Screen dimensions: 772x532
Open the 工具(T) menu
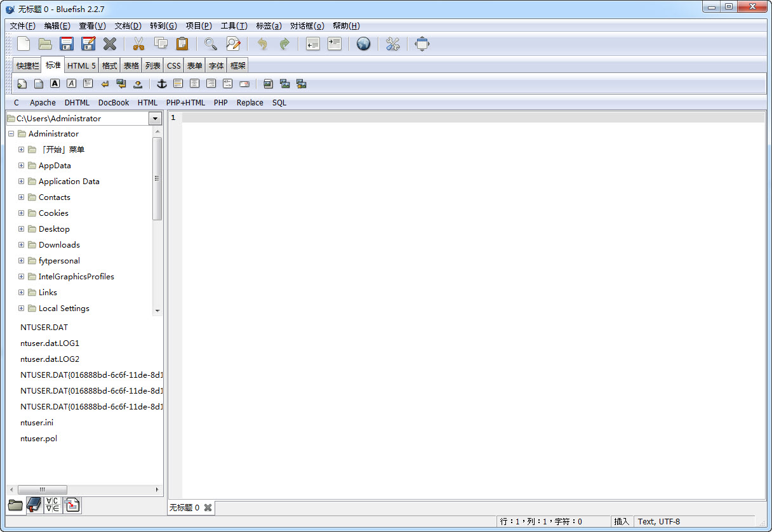[234, 26]
